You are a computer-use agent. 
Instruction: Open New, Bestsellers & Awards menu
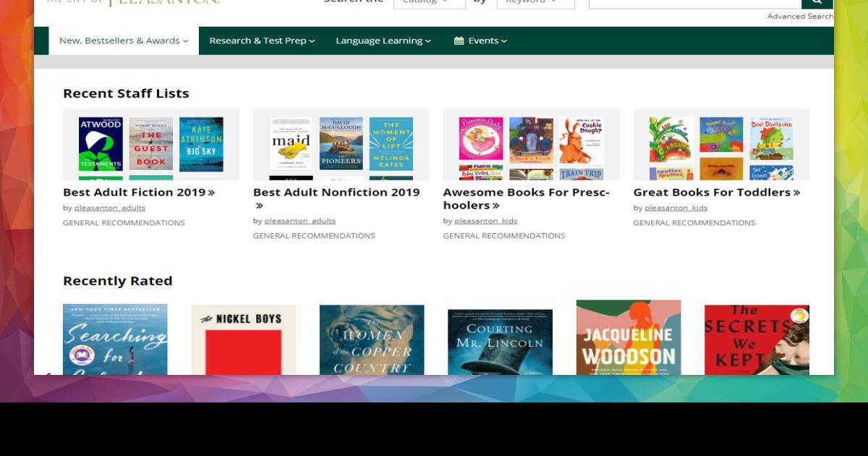pos(124,41)
